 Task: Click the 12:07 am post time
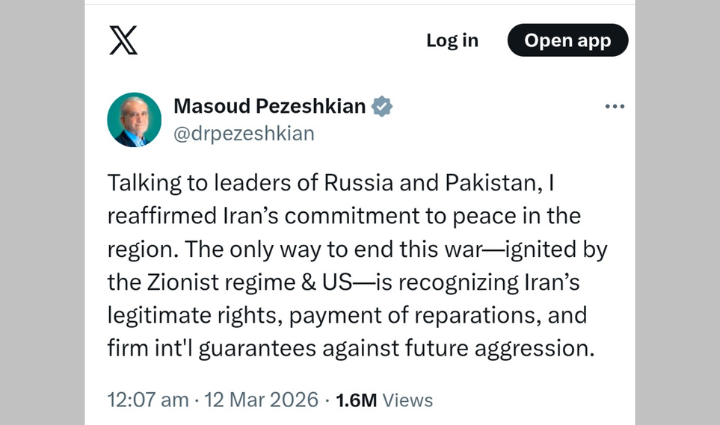pos(148,400)
